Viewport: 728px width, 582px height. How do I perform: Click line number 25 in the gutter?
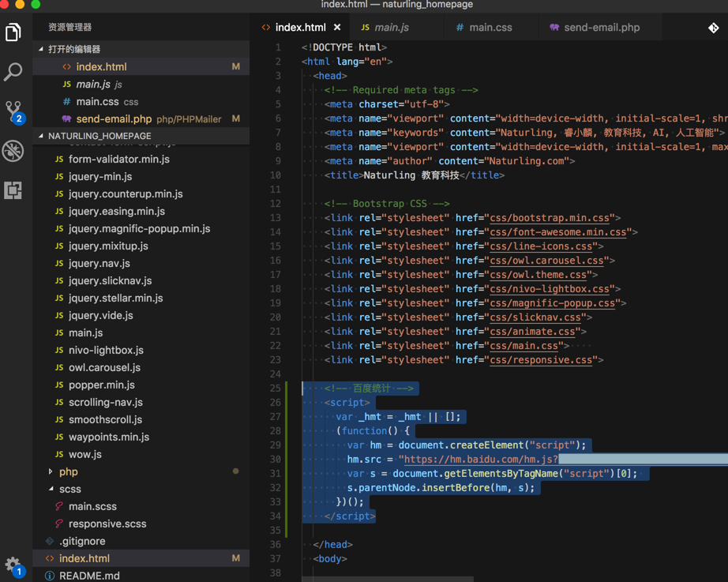[x=276, y=389]
